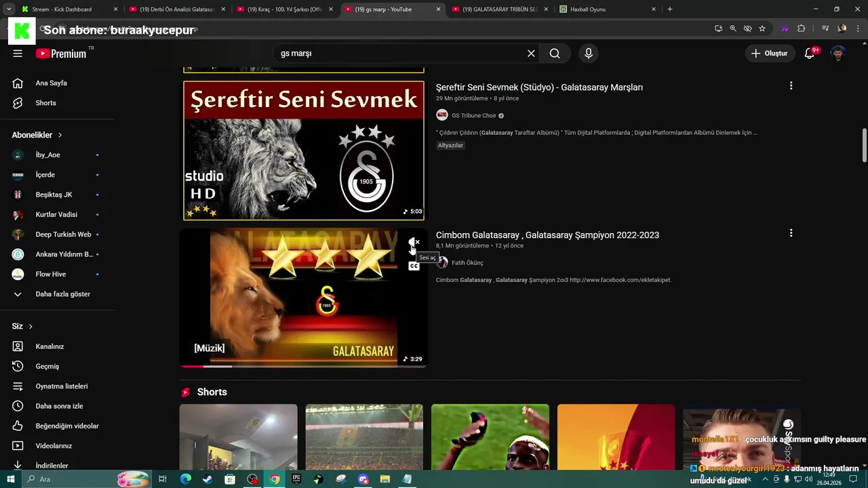Expand the Siz section
This screenshot has height=488, width=868.
point(22,326)
